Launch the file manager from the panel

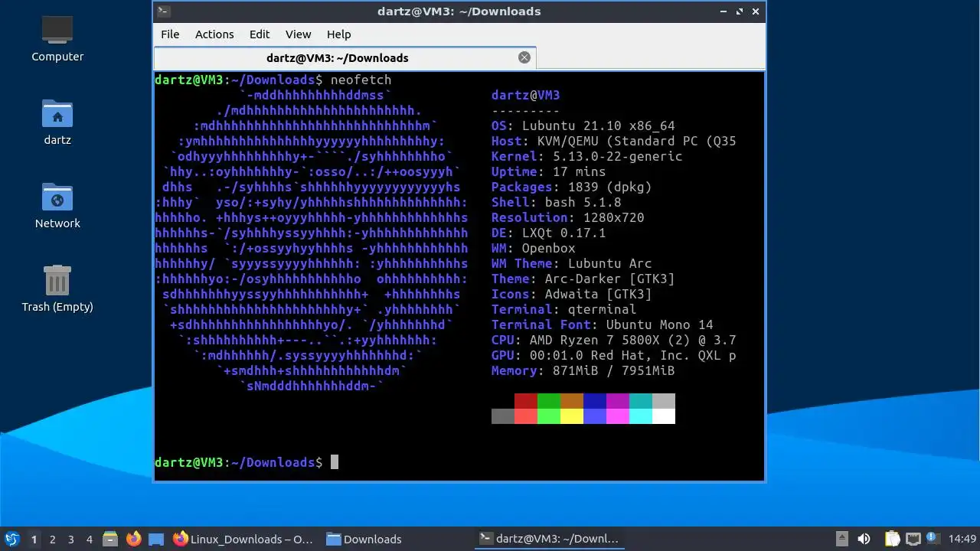(x=110, y=539)
